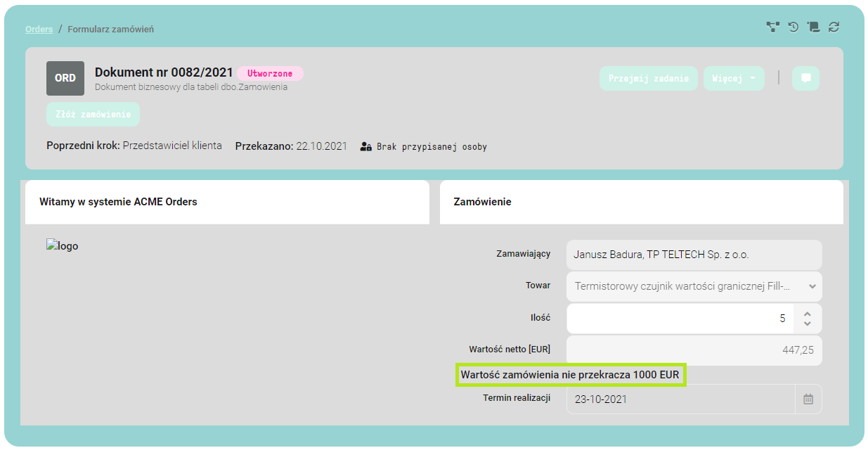Screen dimensions: 868x455
Task: Click the history clock icon
Action: (x=793, y=27)
